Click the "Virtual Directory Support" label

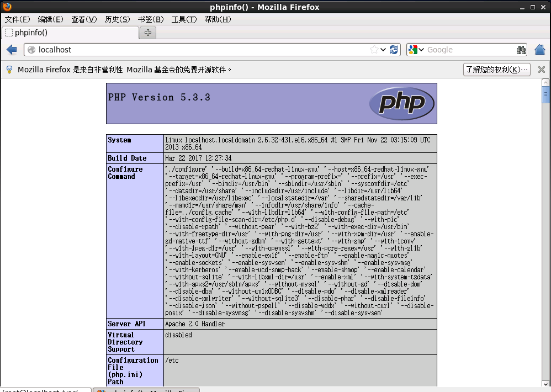tap(125, 342)
